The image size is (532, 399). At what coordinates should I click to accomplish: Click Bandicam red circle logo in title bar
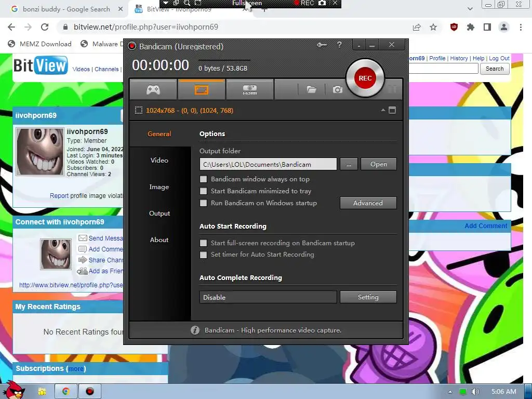click(x=131, y=46)
